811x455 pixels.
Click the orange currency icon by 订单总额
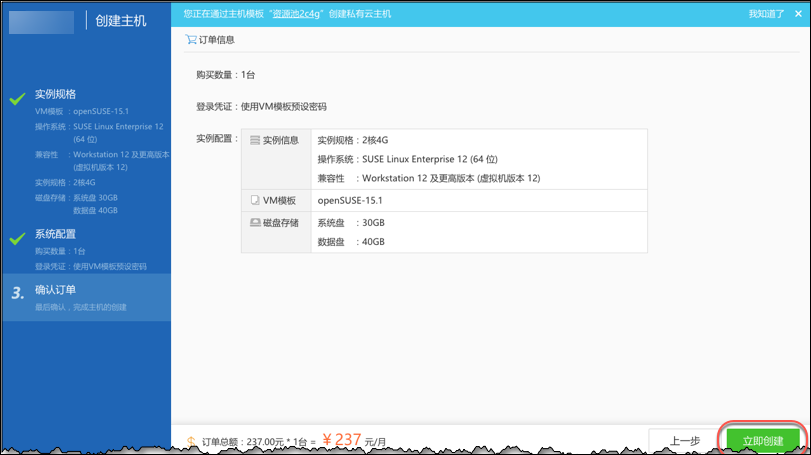191,441
